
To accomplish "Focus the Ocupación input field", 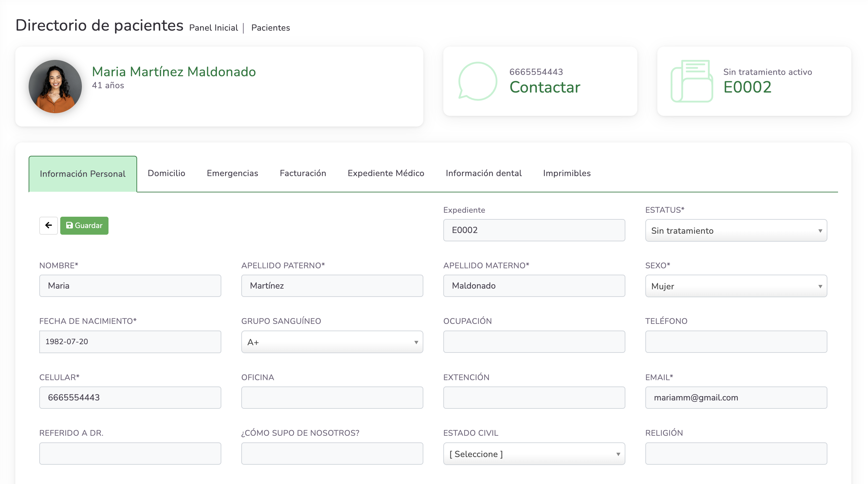I will [x=534, y=342].
